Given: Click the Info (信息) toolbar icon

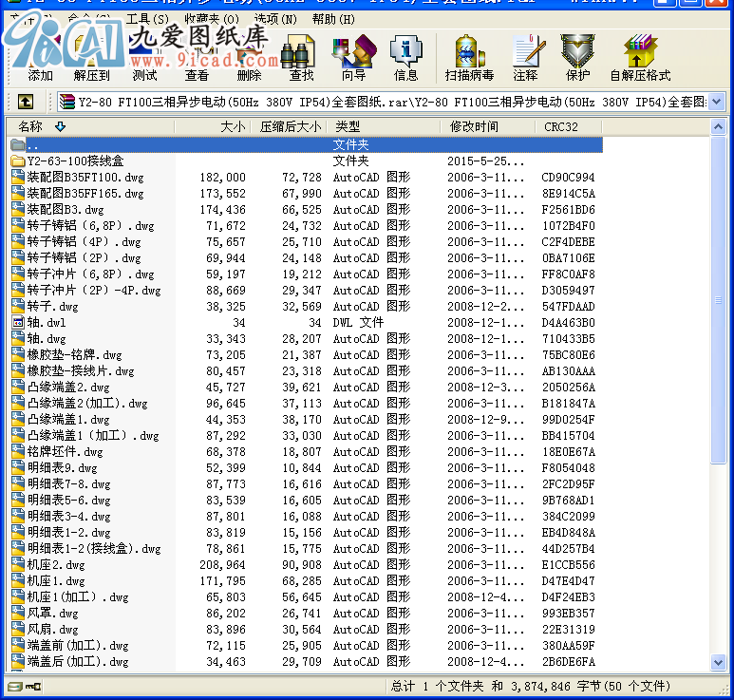Looking at the screenshot, I should (406, 58).
